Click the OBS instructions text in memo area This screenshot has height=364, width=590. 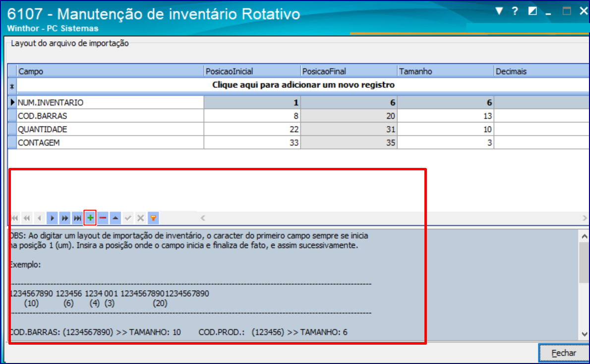pyautogui.click(x=189, y=241)
